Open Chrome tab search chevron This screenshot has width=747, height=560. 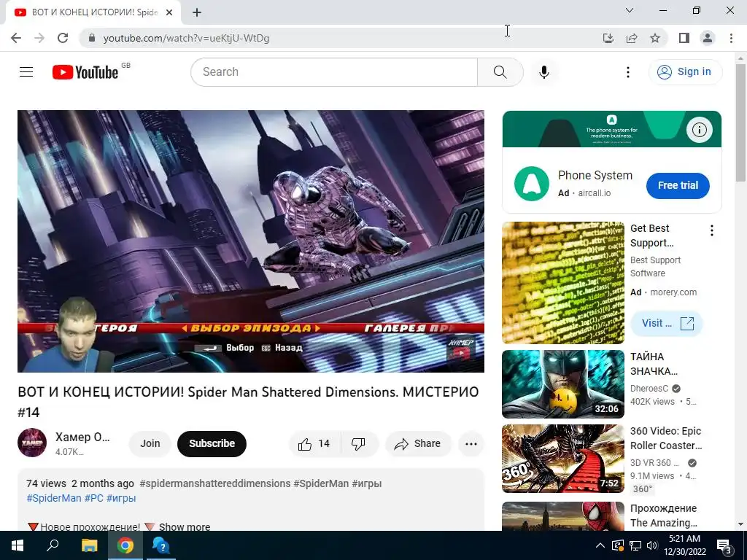630,10
